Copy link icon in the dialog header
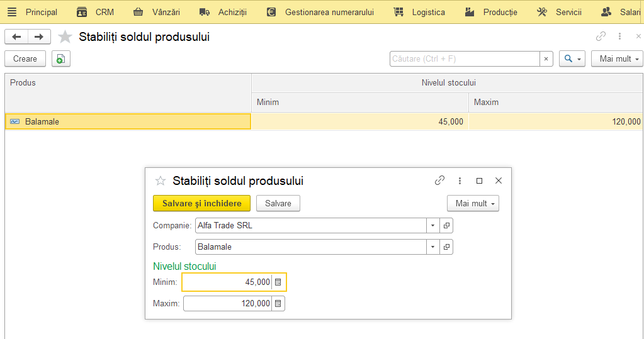The width and height of the screenshot is (644, 339). pyautogui.click(x=439, y=181)
